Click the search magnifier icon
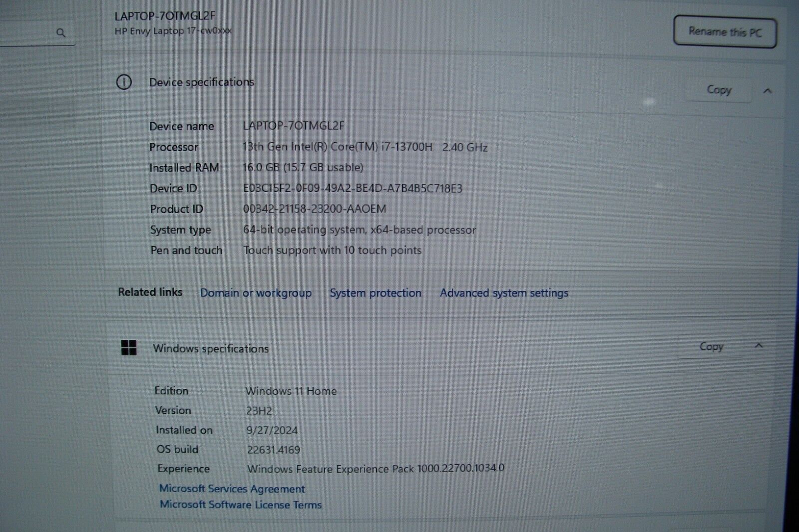799x532 pixels. pos(61,33)
